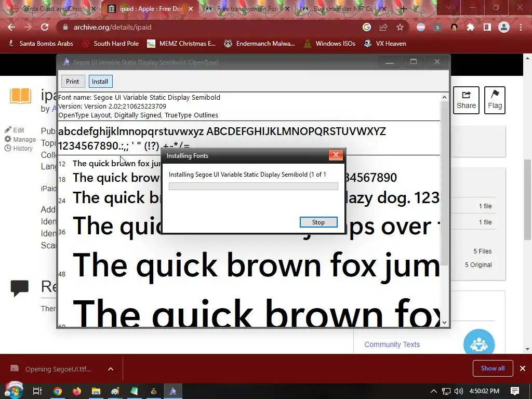
Task: Open the MEMZ Christmas E... bookmark
Action: (x=181, y=44)
